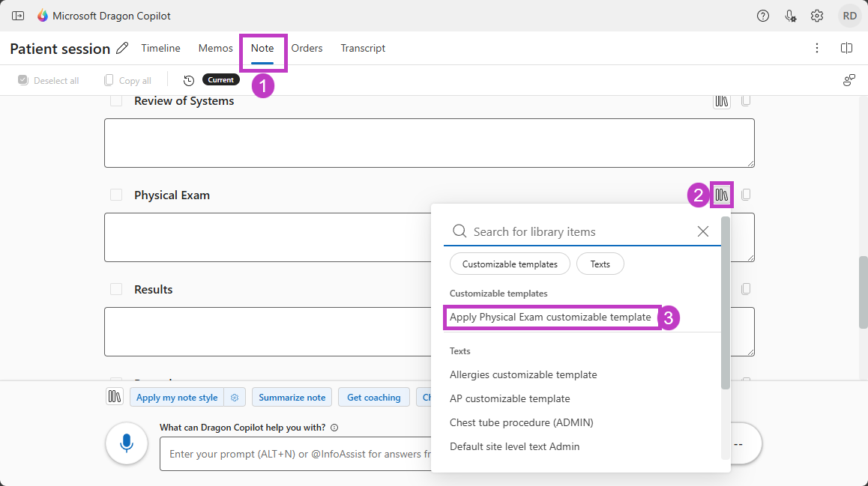Go to the Orders tab
The width and height of the screenshot is (868, 486).
(307, 48)
